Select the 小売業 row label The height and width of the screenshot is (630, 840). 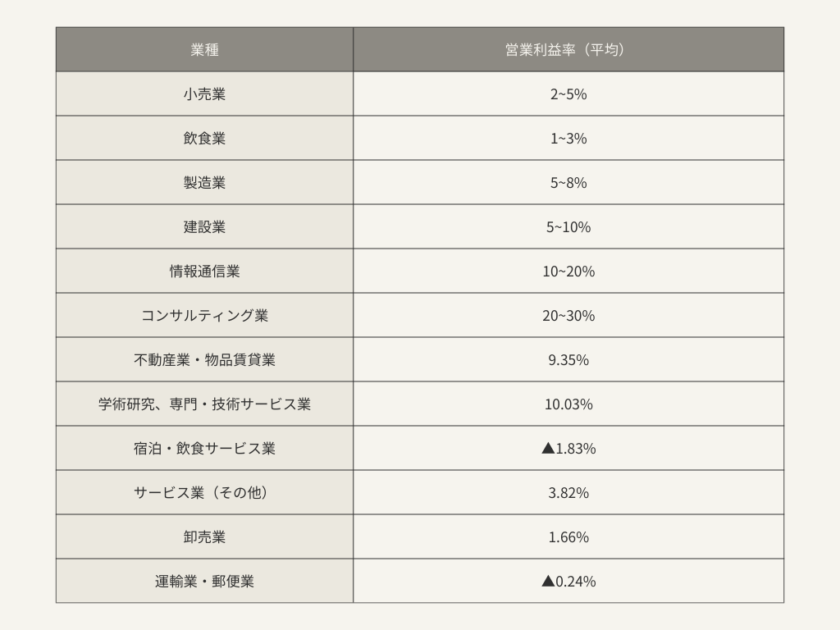(204, 94)
